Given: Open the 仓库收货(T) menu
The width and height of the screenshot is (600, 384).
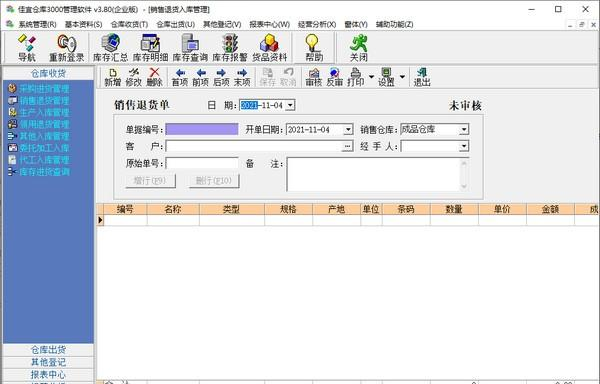Looking at the screenshot, I should [129, 24].
